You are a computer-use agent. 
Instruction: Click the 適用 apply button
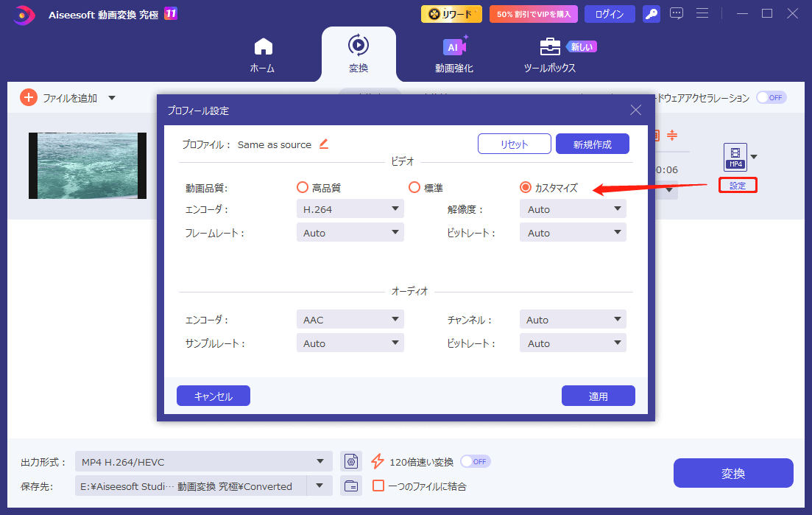(598, 396)
